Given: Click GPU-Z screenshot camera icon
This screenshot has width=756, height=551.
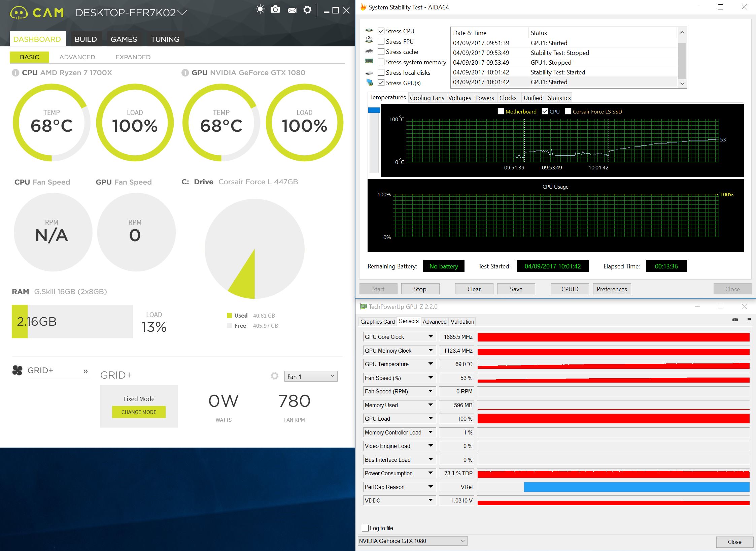Looking at the screenshot, I should (735, 320).
